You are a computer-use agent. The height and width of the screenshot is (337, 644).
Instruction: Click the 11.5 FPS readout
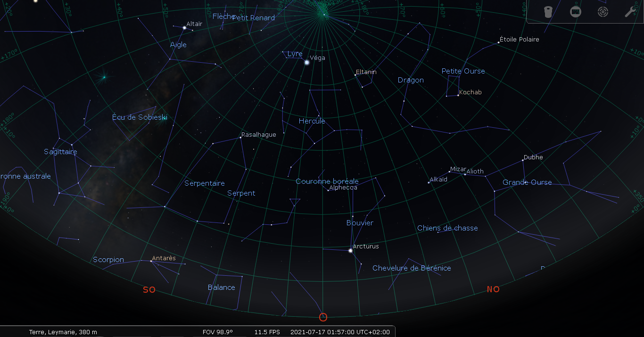click(x=267, y=332)
